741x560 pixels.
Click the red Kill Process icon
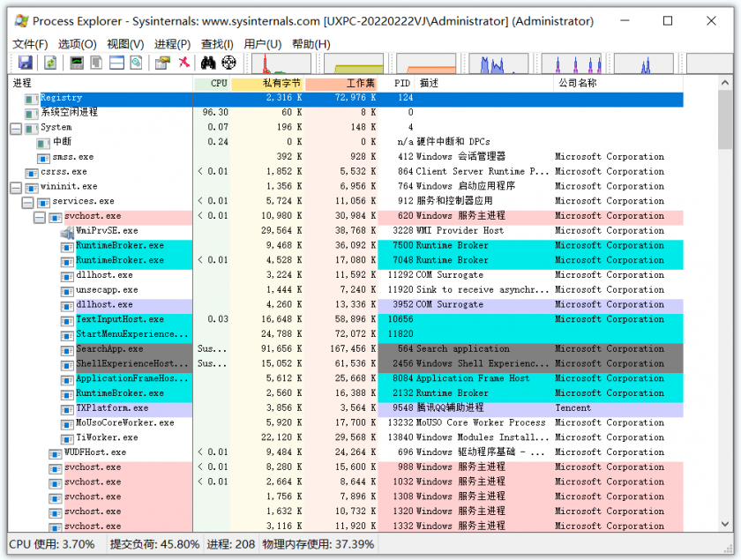(183, 62)
